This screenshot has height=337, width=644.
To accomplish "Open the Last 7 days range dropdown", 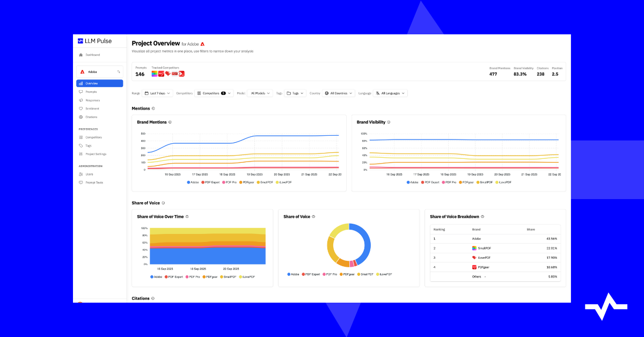I will coord(158,93).
